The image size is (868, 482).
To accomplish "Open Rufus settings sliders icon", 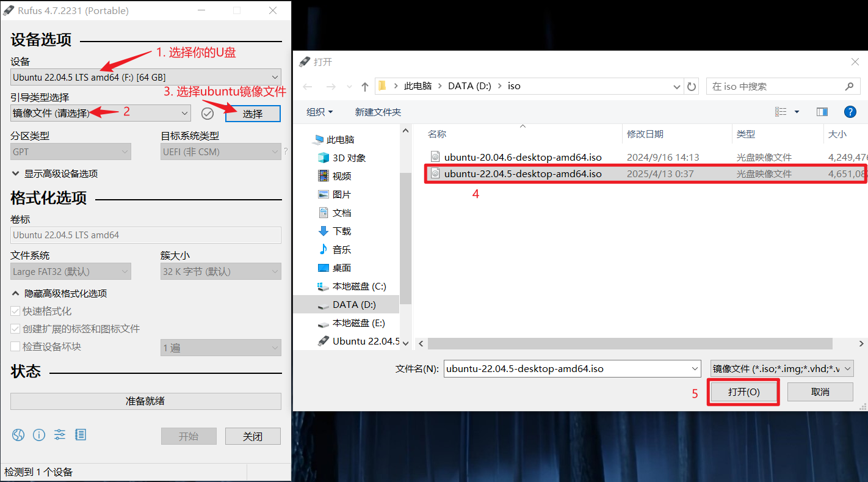I will [60, 435].
